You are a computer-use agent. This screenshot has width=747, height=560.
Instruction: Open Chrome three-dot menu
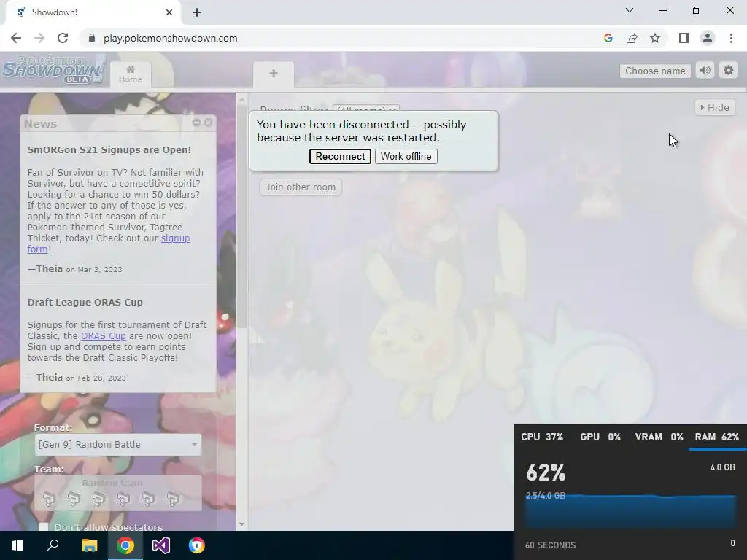pos(731,38)
